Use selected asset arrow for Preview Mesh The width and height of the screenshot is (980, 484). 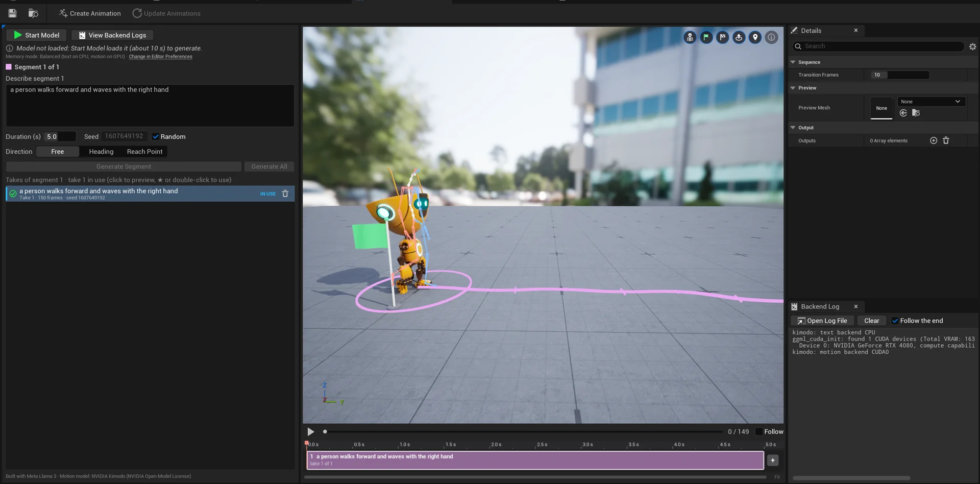(x=903, y=113)
